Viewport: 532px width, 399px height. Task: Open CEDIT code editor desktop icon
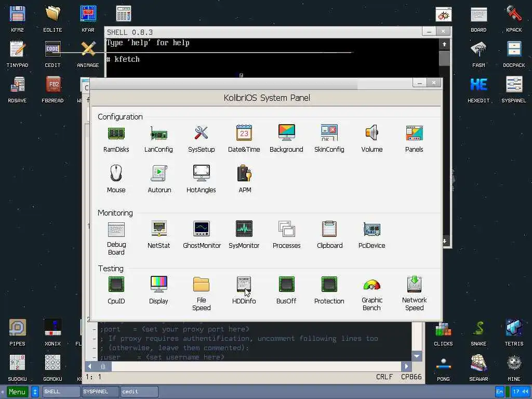pyautogui.click(x=52, y=54)
